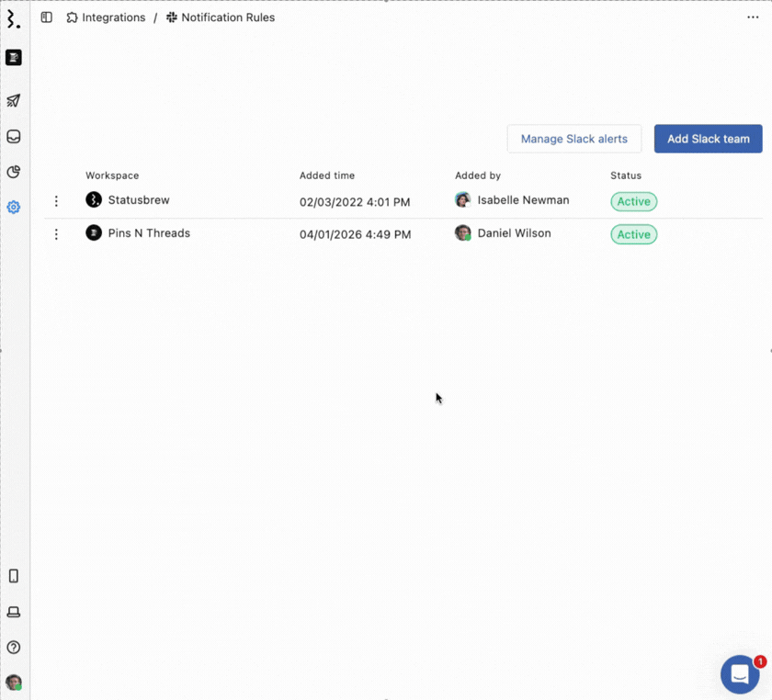
Task: Select the compose editor icon in sidebar
Action: point(13,57)
